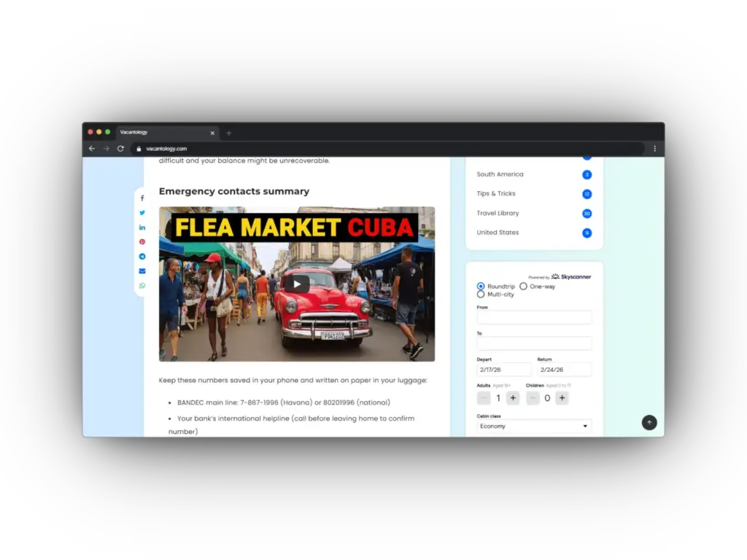Open the South America category link
The width and height of the screenshot is (747, 560).
coord(500,174)
